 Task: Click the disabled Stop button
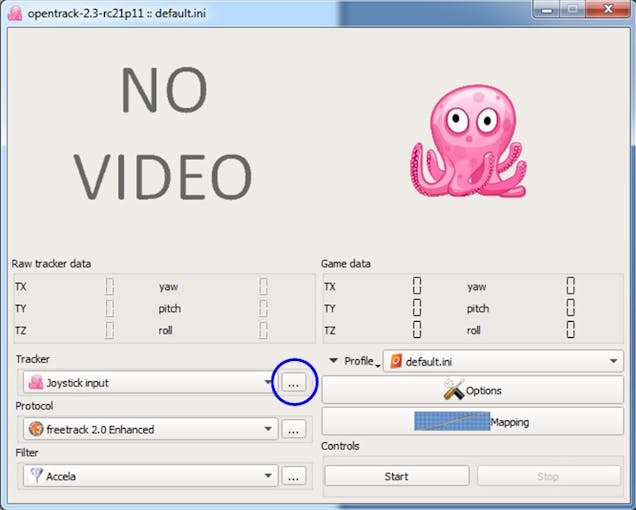[549, 476]
